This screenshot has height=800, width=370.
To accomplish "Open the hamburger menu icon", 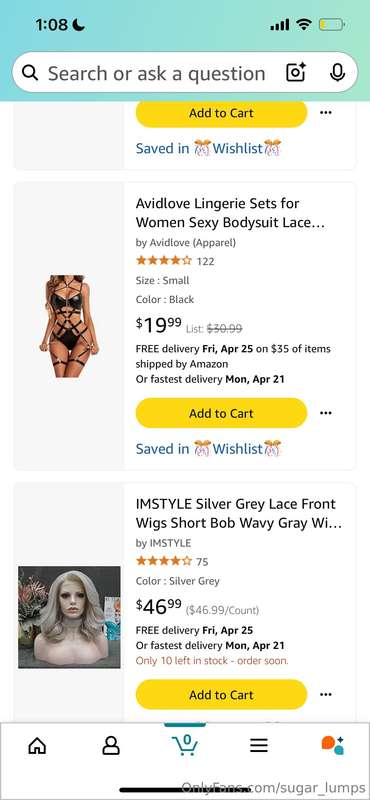I will (259, 746).
